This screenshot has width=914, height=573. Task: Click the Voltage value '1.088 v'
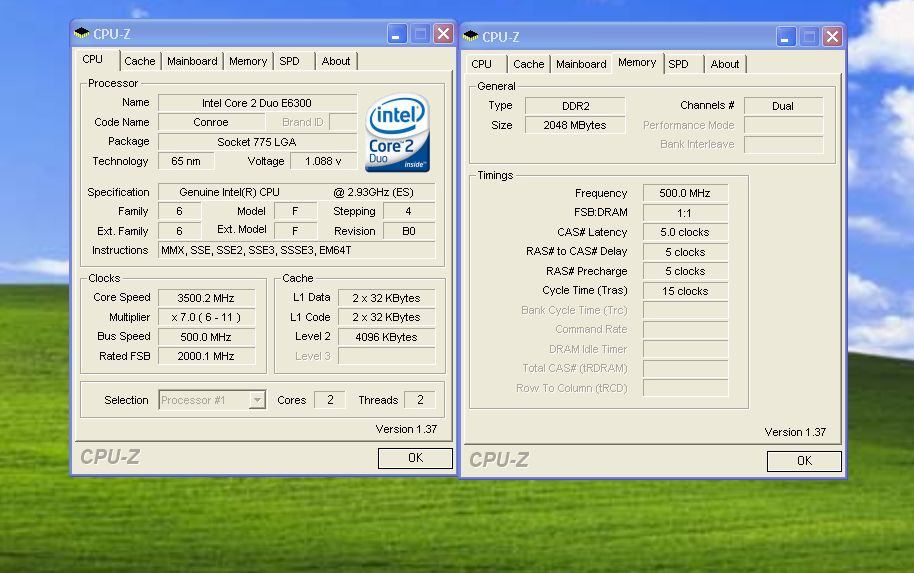point(323,161)
